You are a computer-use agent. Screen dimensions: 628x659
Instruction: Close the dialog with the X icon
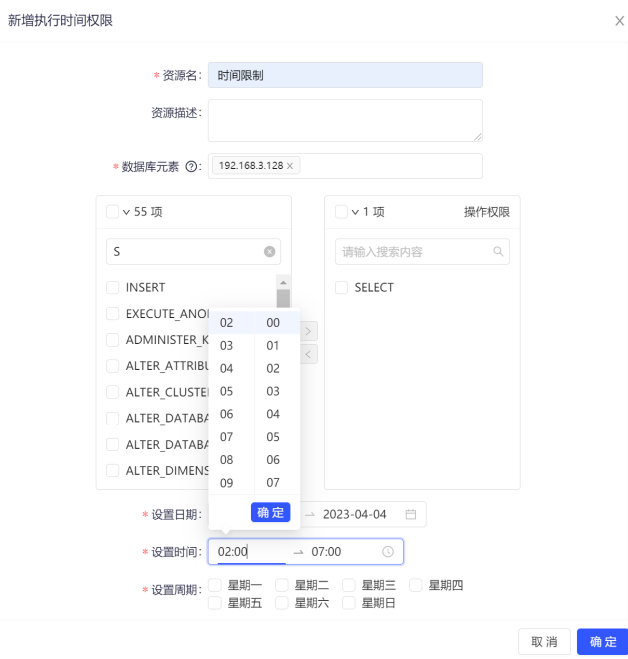tap(619, 21)
